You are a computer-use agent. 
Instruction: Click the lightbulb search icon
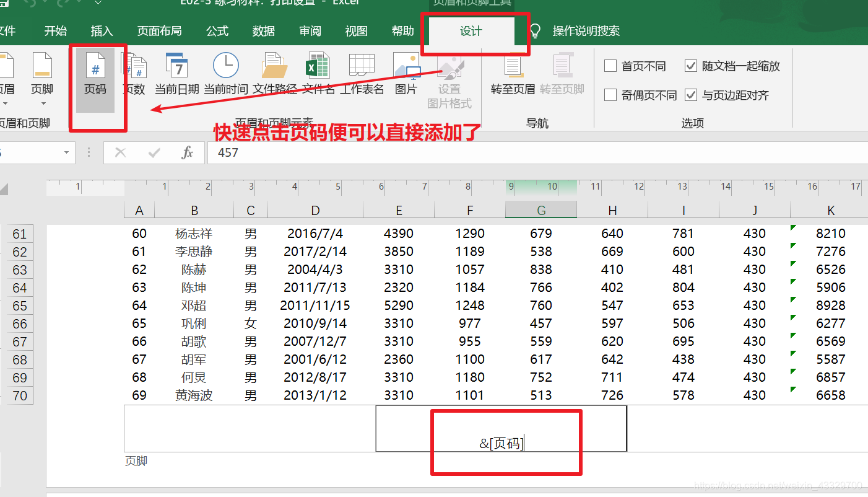point(536,31)
